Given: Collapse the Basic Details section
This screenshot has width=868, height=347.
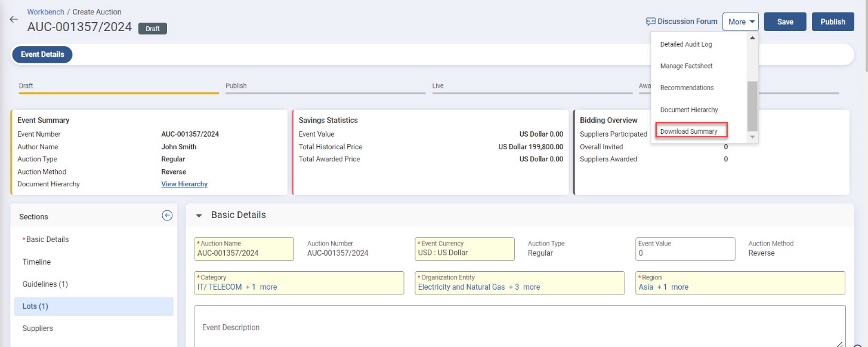Looking at the screenshot, I should pos(199,216).
